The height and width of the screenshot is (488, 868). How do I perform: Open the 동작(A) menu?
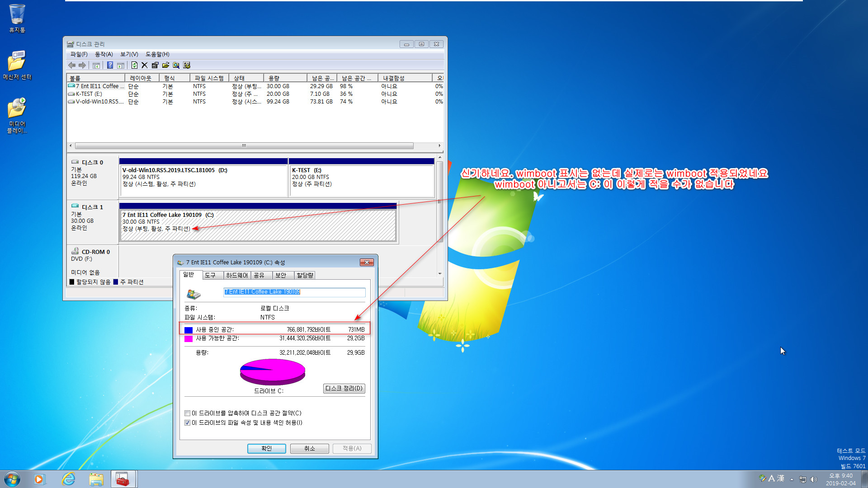coord(104,54)
